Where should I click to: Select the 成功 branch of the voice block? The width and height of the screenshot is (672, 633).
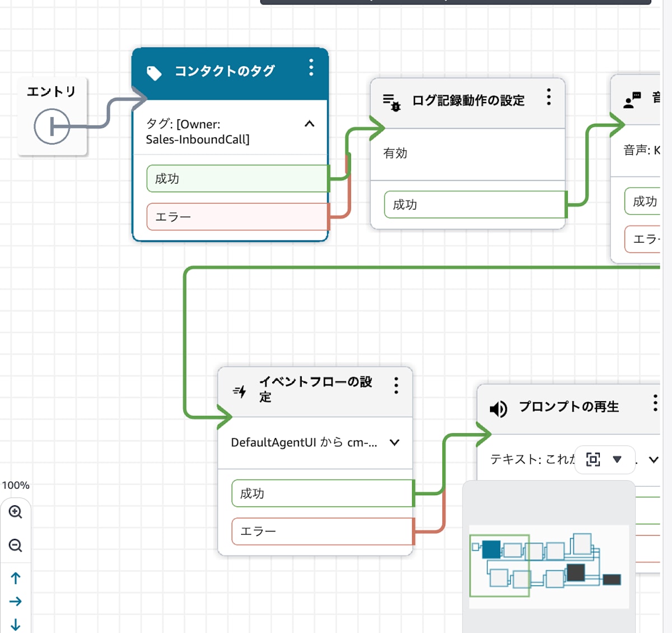click(643, 201)
